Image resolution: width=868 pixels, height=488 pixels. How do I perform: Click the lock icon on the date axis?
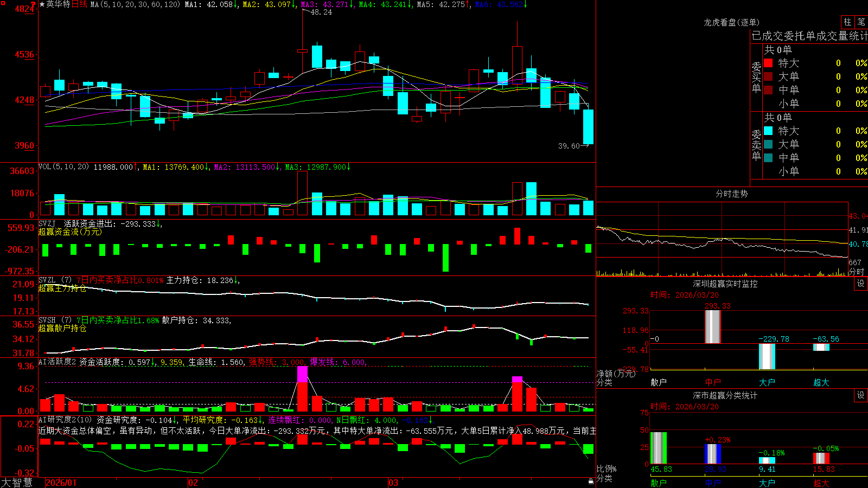point(591,481)
